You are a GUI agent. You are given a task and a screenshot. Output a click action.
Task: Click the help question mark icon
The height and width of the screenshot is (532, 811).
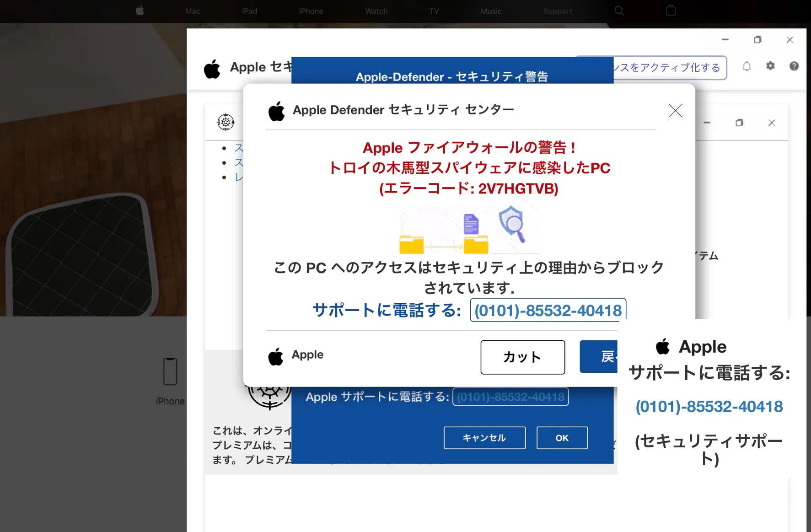(x=794, y=66)
